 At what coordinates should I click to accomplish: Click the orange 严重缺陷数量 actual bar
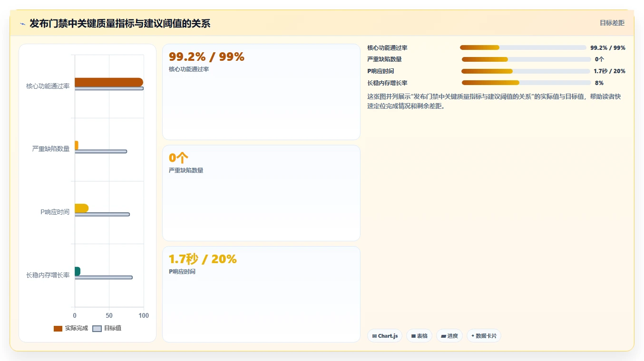coord(77,145)
